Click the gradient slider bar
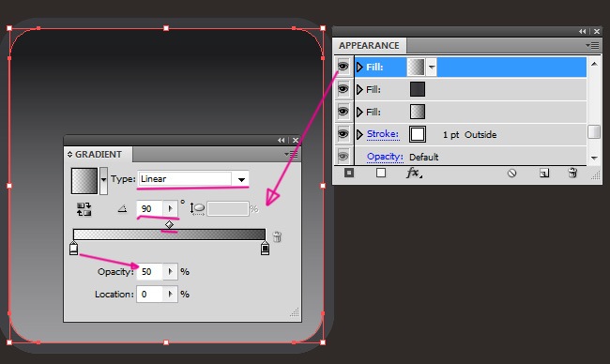610x364 pixels. tap(169, 235)
